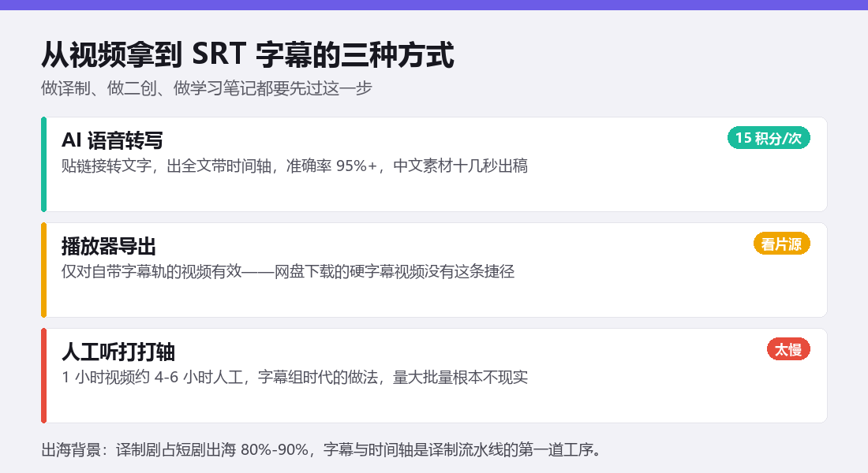Click the 看片源 orange badge
The image size is (868, 473).
[x=781, y=244]
